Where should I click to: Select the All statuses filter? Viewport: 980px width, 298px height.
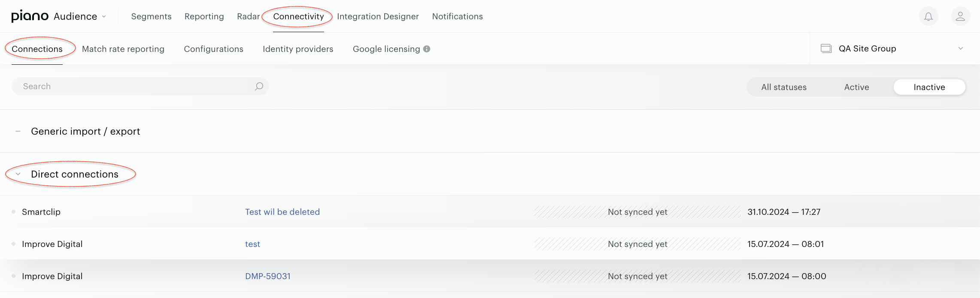(x=784, y=87)
